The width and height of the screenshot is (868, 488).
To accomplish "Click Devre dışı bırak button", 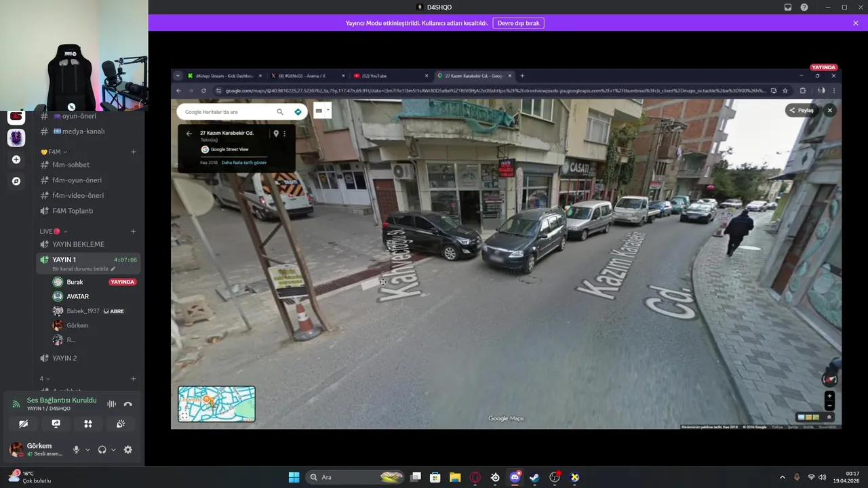I will click(518, 23).
